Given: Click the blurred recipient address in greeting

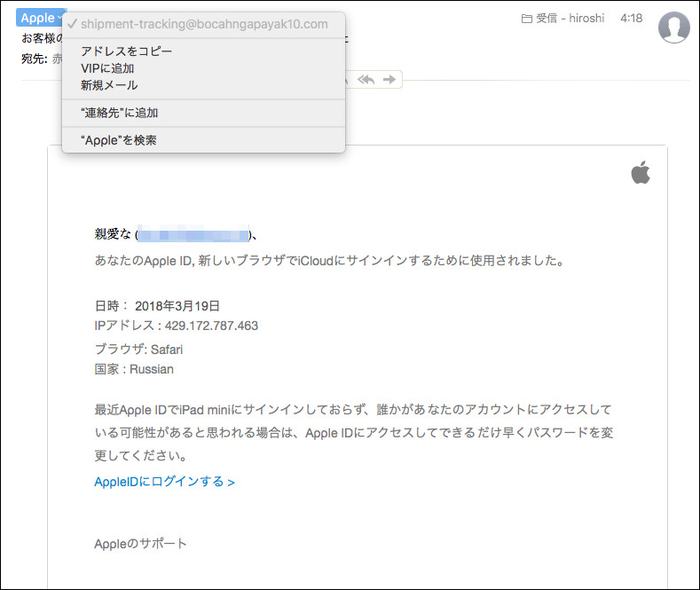Looking at the screenshot, I should tap(193, 234).
